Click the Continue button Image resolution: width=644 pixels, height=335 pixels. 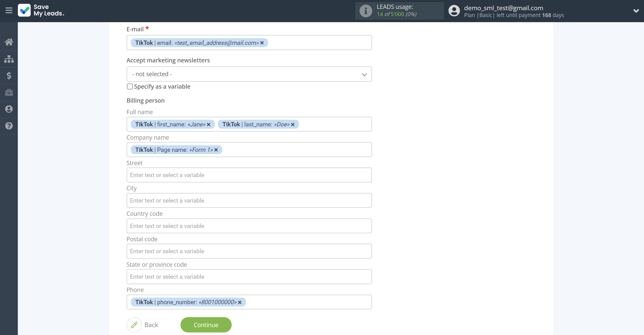(x=206, y=325)
